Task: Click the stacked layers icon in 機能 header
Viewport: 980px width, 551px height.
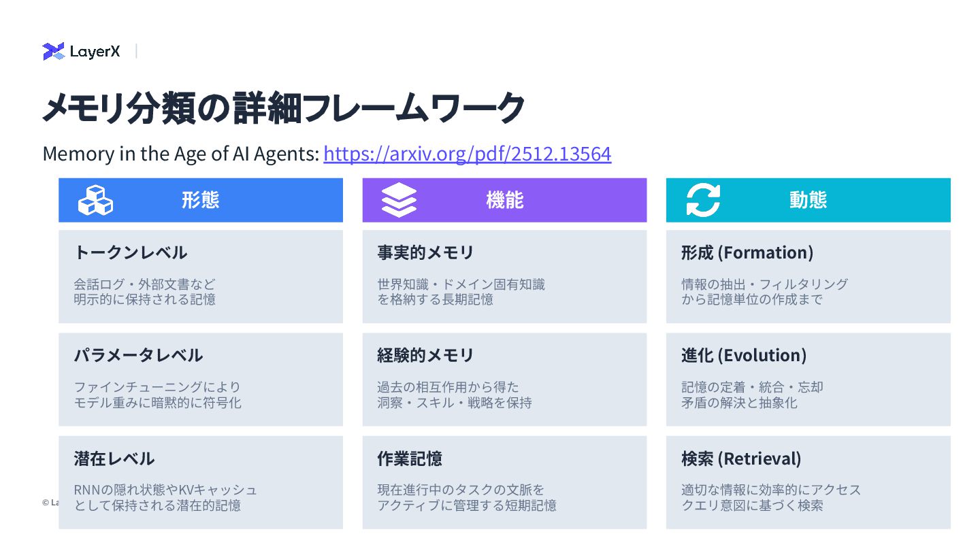Action: pyautogui.click(x=399, y=200)
